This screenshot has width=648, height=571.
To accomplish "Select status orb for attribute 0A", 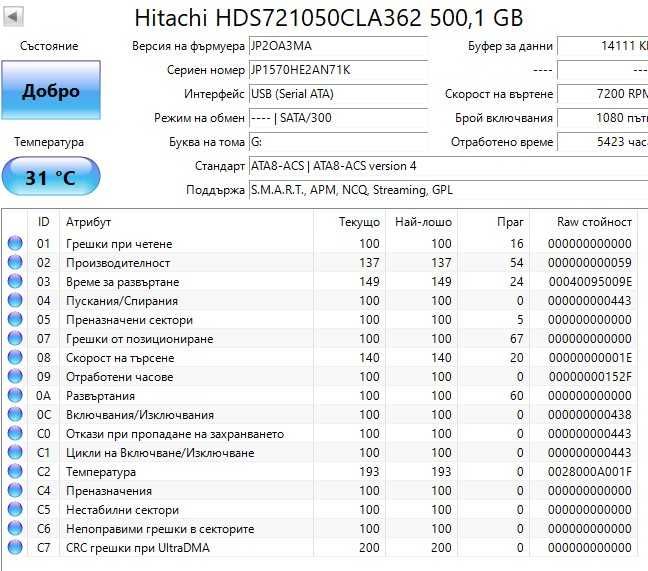I will [15, 395].
